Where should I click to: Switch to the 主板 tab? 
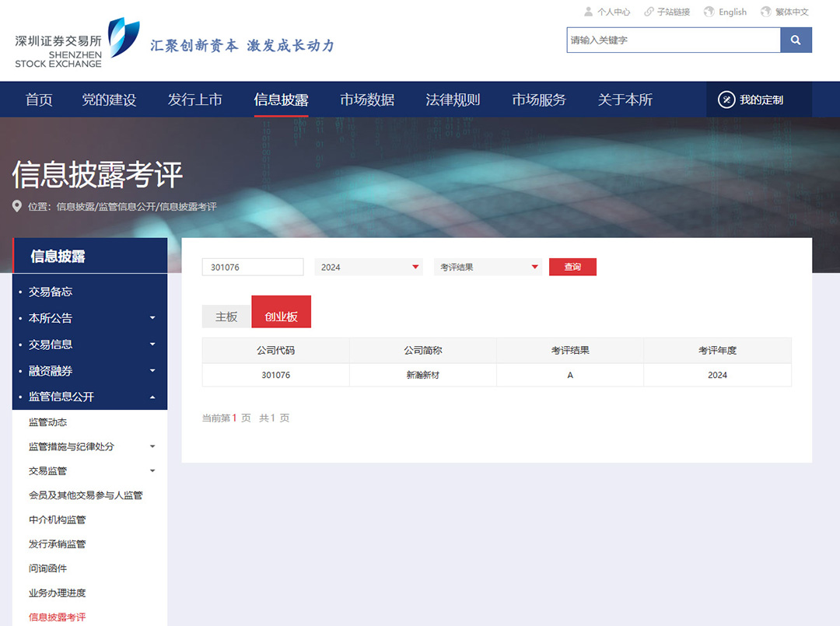pyautogui.click(x=226, y=316)
